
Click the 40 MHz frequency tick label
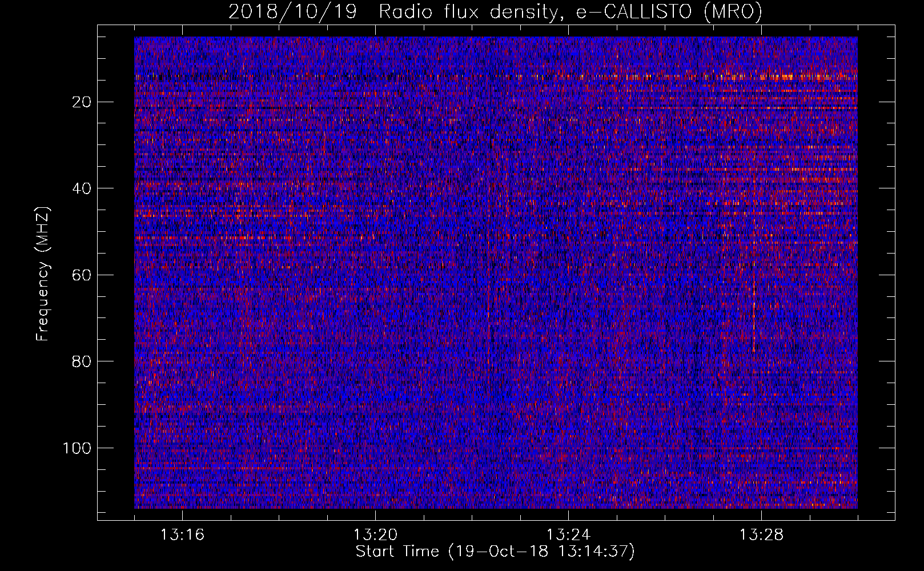(x=82, y=188)
